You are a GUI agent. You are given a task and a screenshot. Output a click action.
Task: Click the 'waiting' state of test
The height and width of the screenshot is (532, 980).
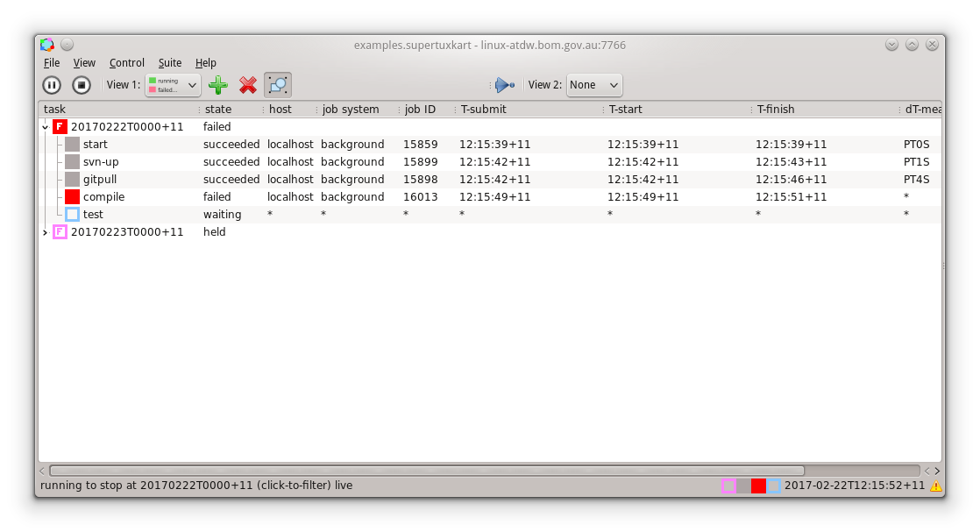(222, 215)
